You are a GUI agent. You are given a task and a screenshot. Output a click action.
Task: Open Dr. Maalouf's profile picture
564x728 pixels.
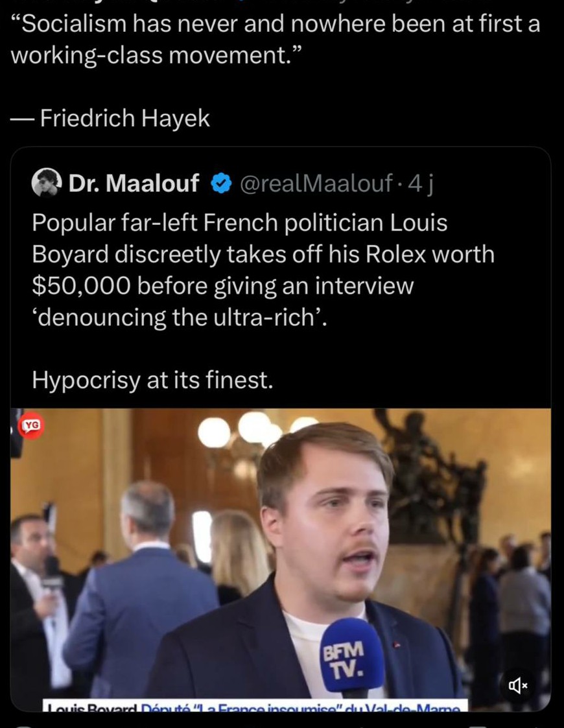[x=46, y=183]
